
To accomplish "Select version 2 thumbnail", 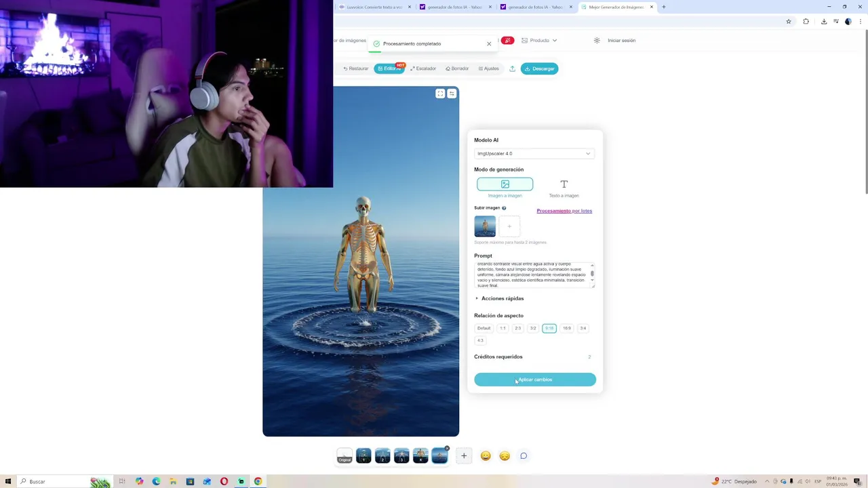I will pos(382,455).
